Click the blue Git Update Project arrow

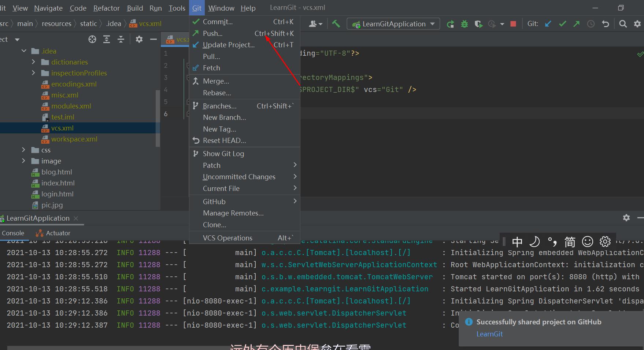[x=548, y=24]
